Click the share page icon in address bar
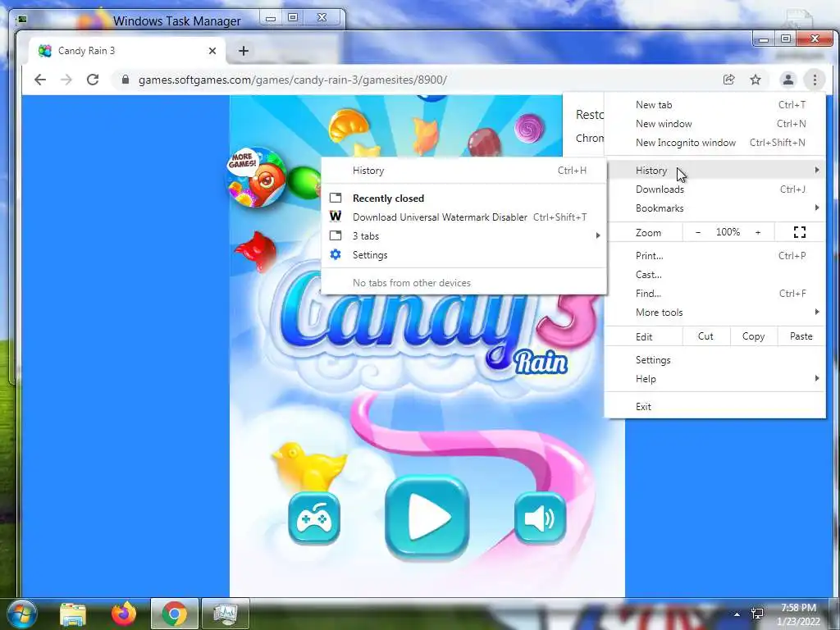 tap(728, 80)
